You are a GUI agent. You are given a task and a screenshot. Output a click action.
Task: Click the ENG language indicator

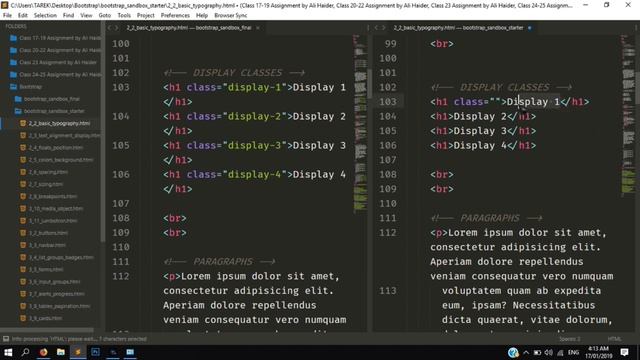tap(573, 352)
